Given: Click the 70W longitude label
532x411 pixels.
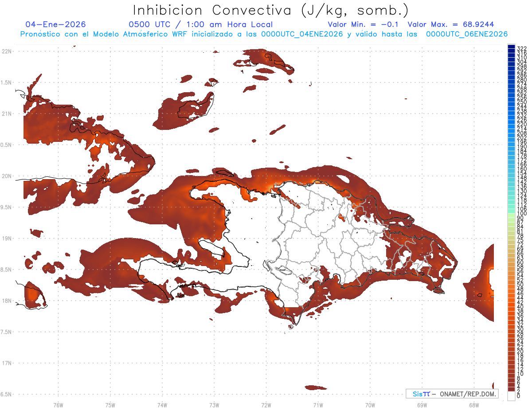Looking at the screenshot, I should [x=370, y=405].
